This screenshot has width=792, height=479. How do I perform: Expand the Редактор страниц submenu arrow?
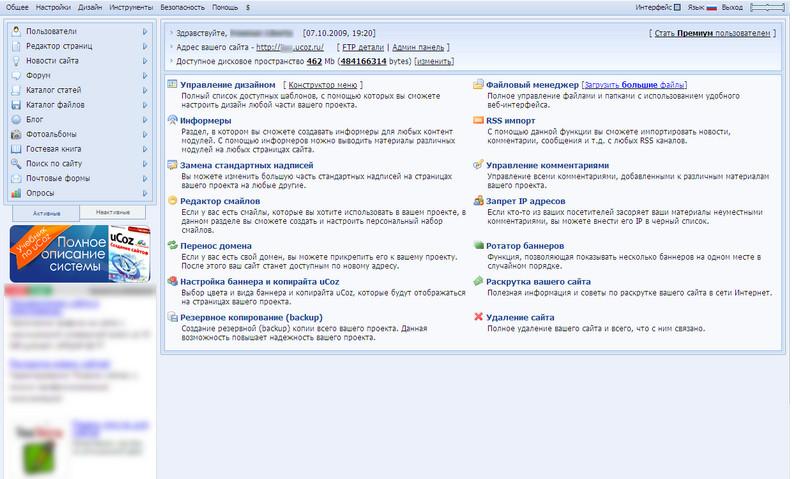(x=145, y=46)
